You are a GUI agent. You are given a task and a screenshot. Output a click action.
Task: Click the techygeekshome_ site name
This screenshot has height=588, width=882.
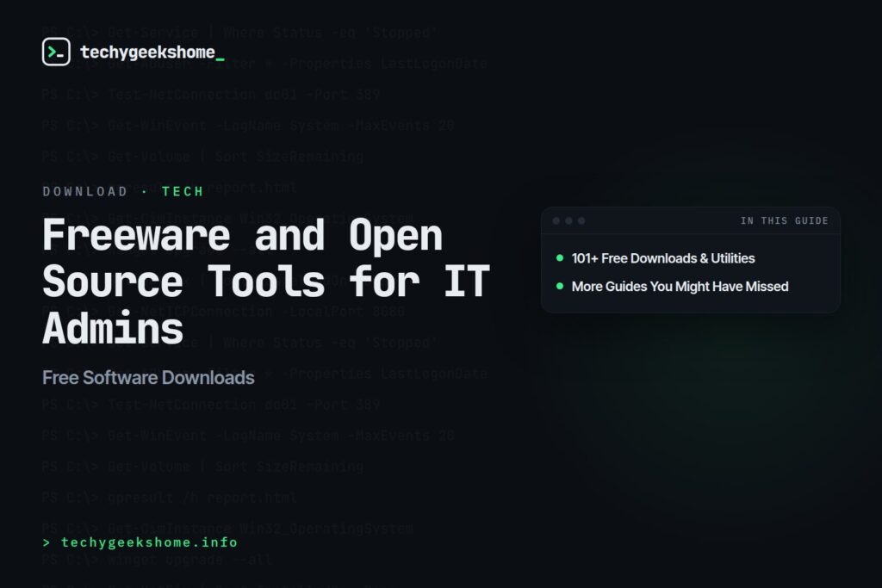click(x=152, y=53)
